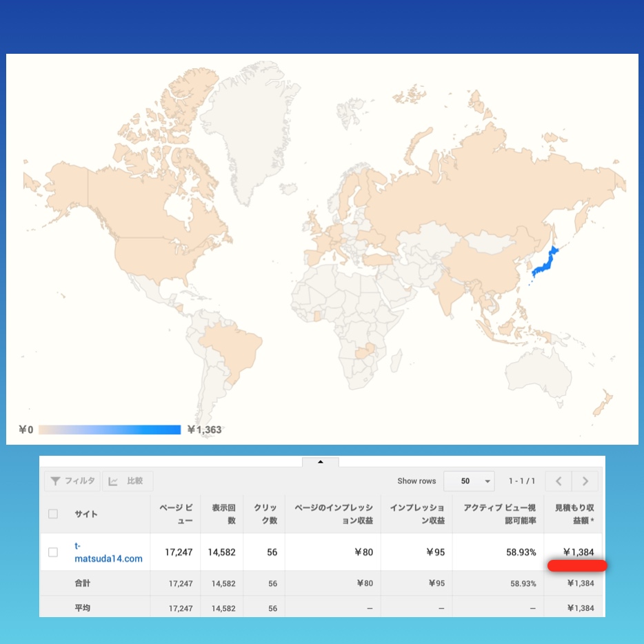The width and height of the screenshot is (644, 644).
Task: Tick the select-all checkbox in the header row
Action: click(53, 514)
